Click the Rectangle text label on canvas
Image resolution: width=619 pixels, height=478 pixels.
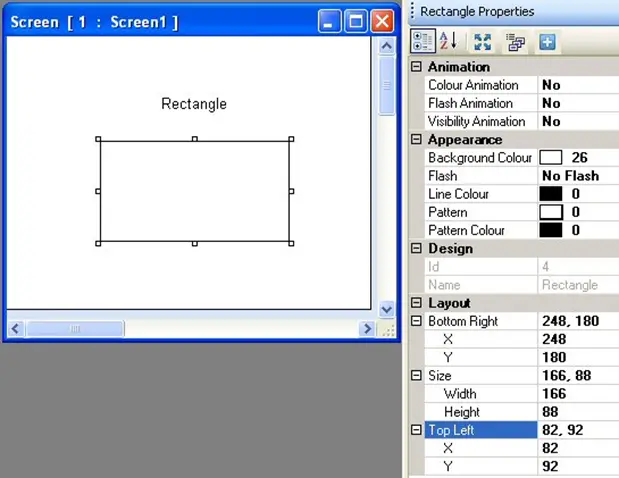pyautogui.click(x=194, y=104)
